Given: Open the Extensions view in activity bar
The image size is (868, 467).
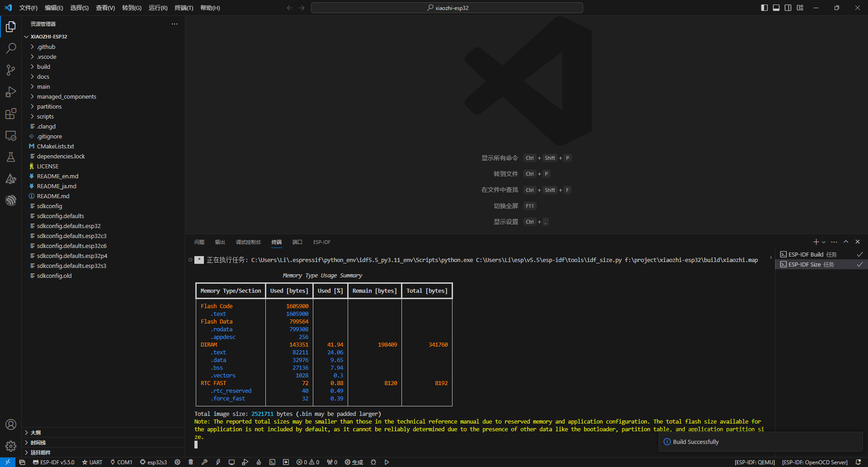Looking at the screenshot, I should [11, 114].
